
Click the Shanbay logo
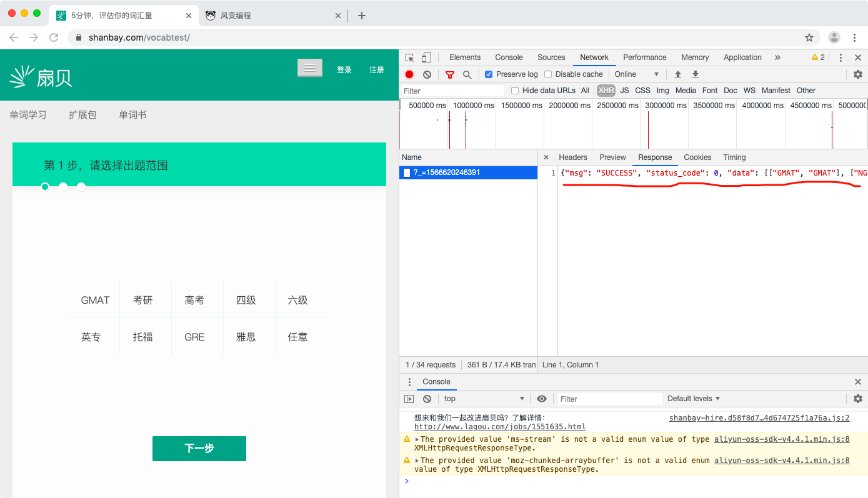[41, 76]
